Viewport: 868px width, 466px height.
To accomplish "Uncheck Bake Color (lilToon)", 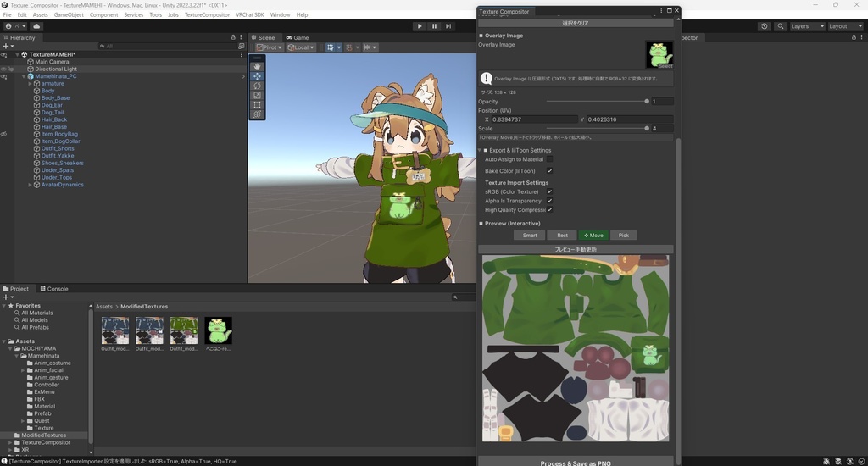I will (549, 170).
